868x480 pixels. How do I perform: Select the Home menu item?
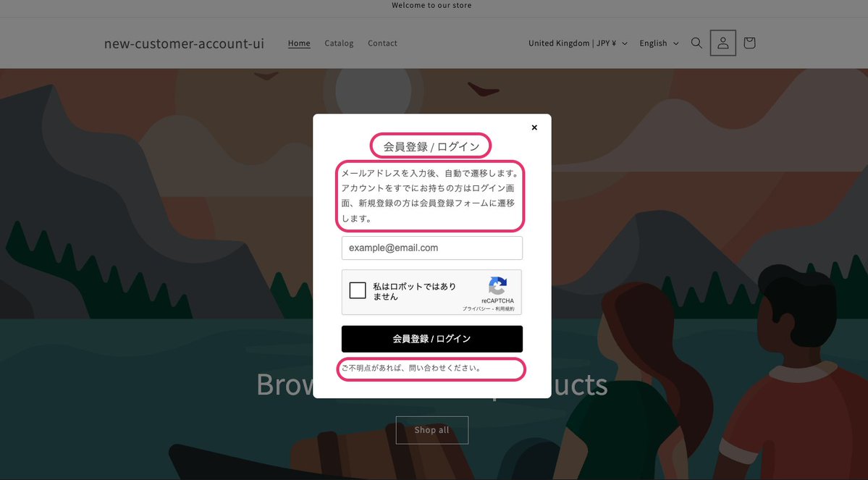tap(299, 43)
